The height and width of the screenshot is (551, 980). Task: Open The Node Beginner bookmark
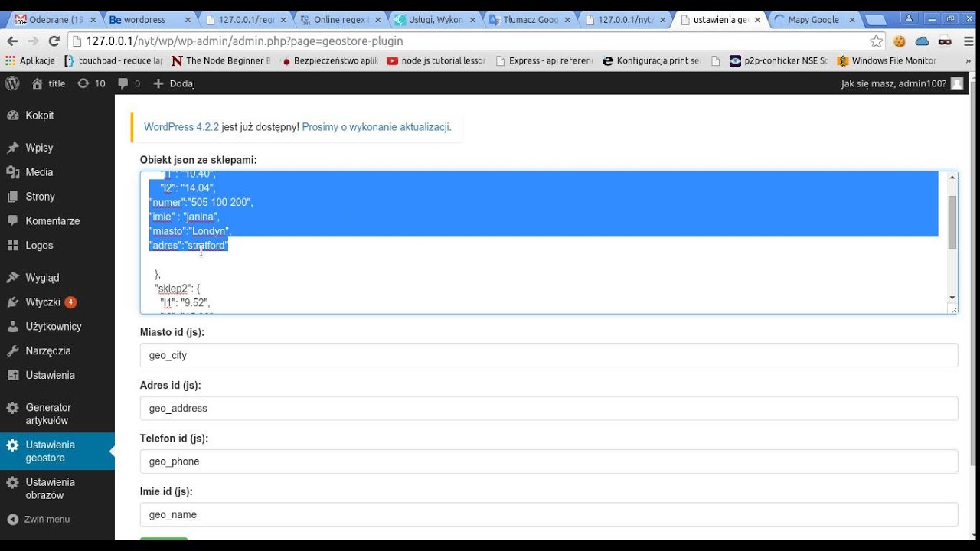coord(220,60)
